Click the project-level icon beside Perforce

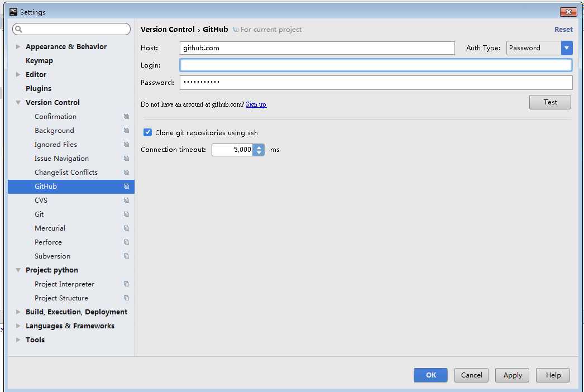coord(126,242)
